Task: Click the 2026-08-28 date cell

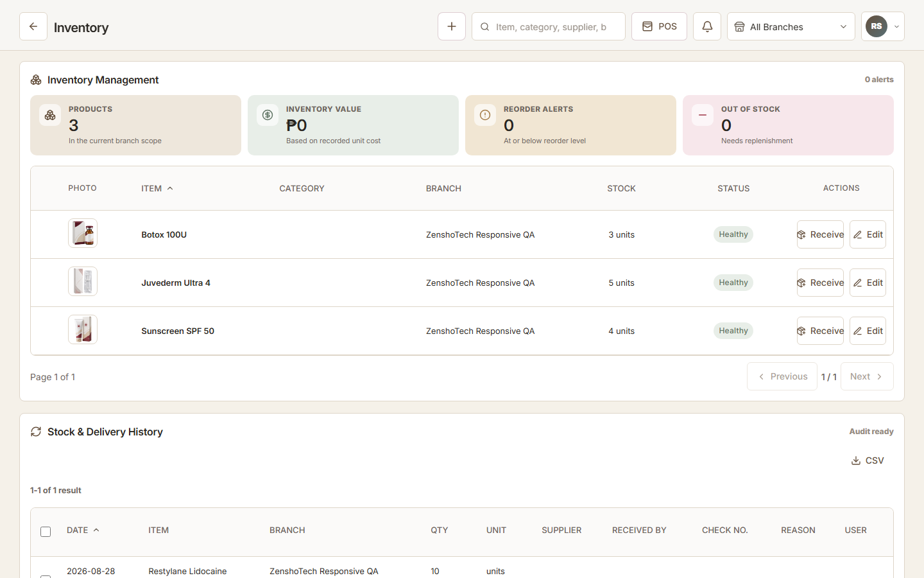Action: pyautogui.click(x=91, y=571)
